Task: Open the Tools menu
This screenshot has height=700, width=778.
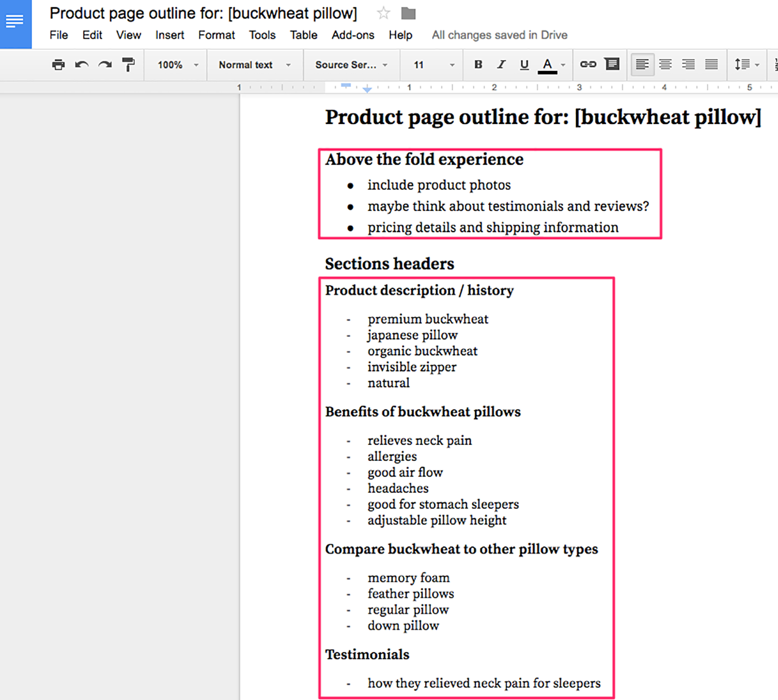Action: [x=263, y=35]
